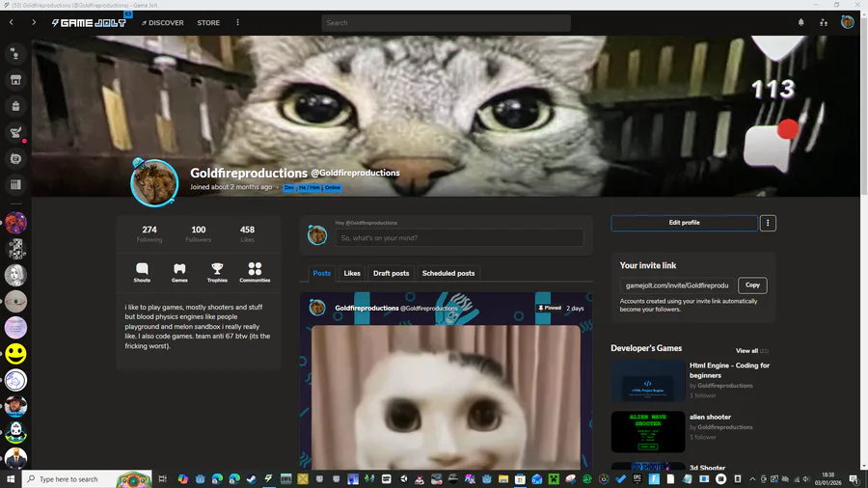Open the alien shooter game link
Image resolution: width=868 pixels, height=488 pixels.
[x=710, y=418]
